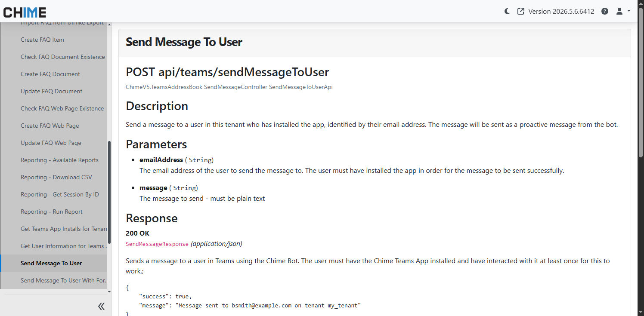644x316 pixels.
Task: Open Create FAQ Web Page
Action: (50, 126)
